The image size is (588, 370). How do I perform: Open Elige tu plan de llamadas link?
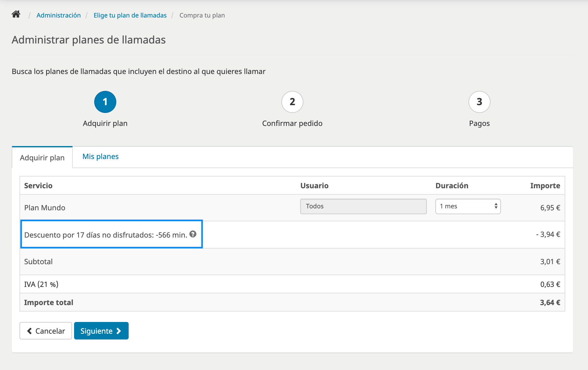(x=130, y=15)
